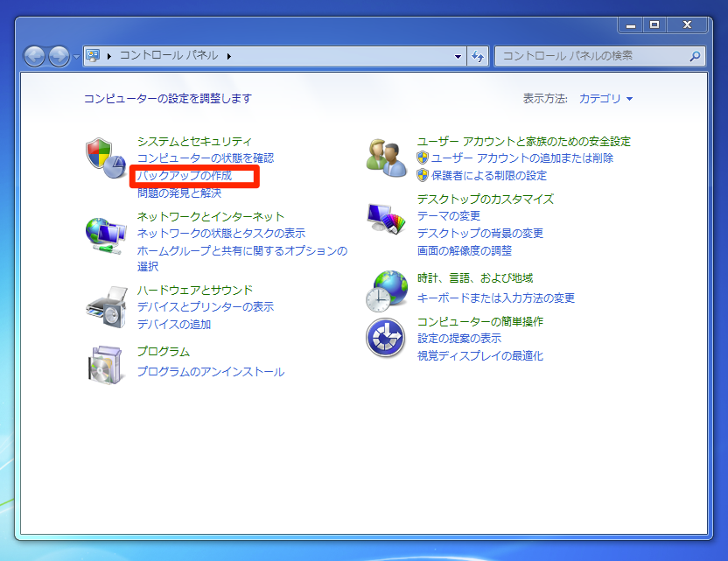Open デスクトップのカスタマイズ category
The height and width of the screenshot is (561, 728).
pyautogui.click(x=485, y=199)
